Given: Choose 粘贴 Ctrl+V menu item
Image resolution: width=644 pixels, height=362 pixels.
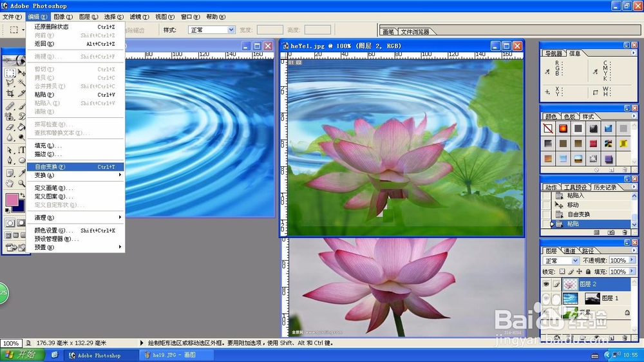Looking at the screenshot, I should coord(75,95).
